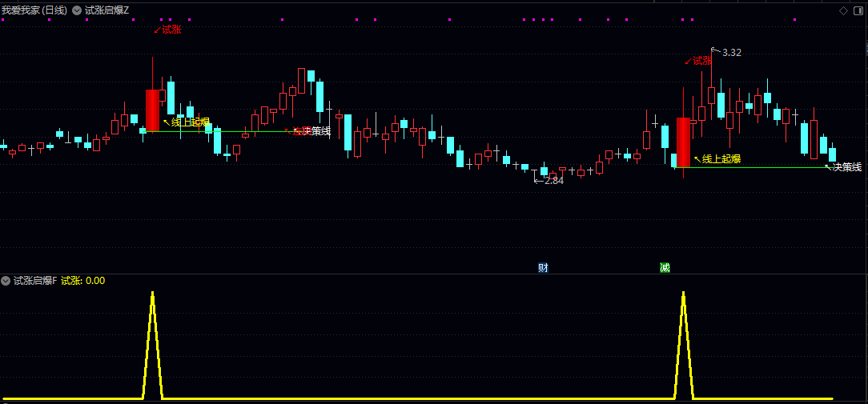The height and width of the screenshot is (404, 868).
Task: Open the 试涨启爆Z indicator dropdown arrow
Action: 76,10
